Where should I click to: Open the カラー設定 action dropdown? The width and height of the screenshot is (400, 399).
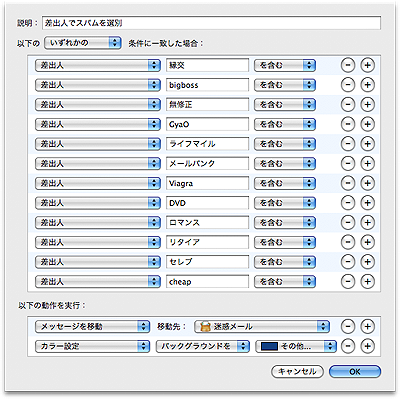92,346
